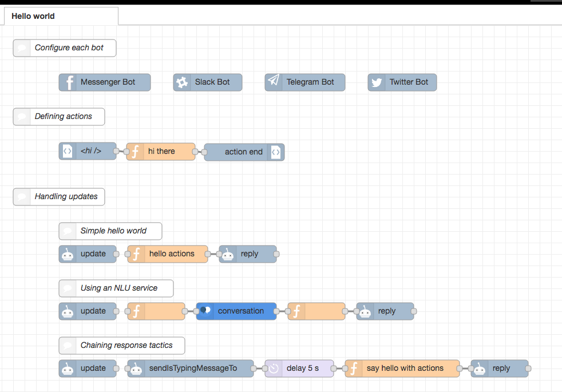Switch to the Hello world flow tab
This screenshot has height=392, width=562.
61,16
